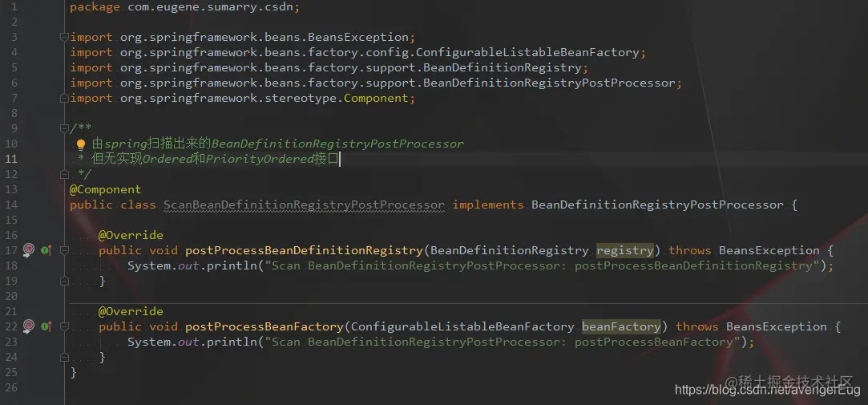868x405 pixels.
Task: Click the highlighted registry parameter on line 17
Action: click(625, 250)
